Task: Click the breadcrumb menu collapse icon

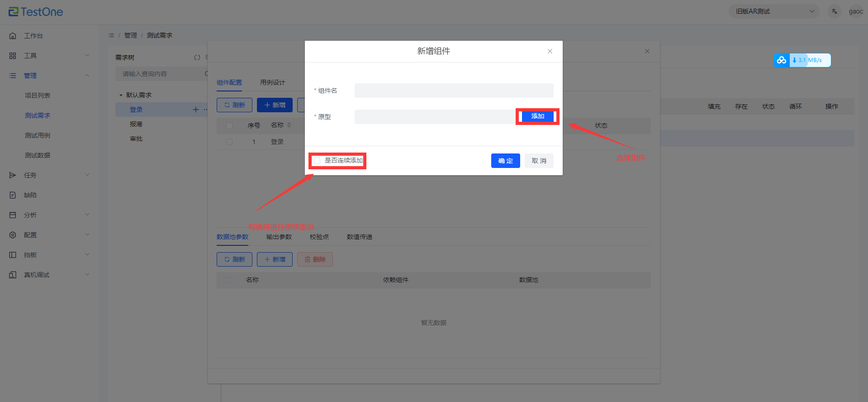Action: [111, 35]
